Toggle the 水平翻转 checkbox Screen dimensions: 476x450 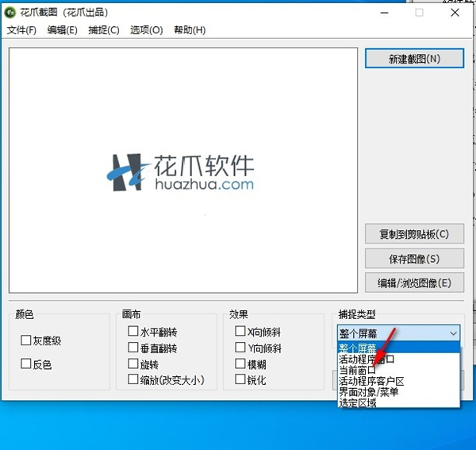coord(133,331)
